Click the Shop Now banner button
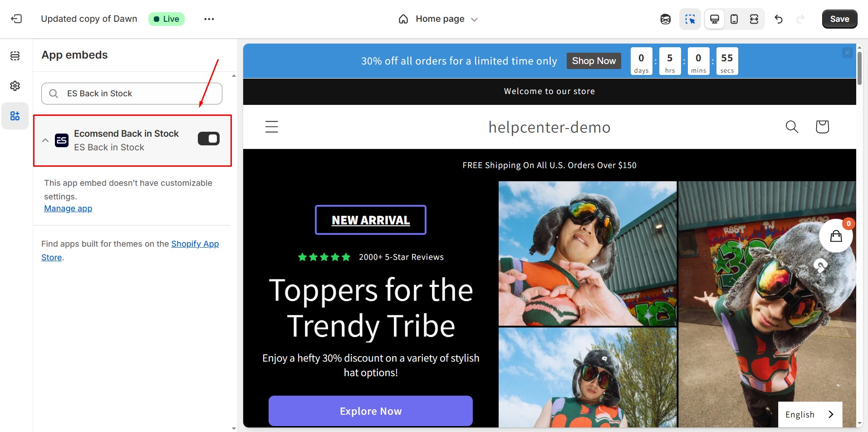 tap(593, 61)
